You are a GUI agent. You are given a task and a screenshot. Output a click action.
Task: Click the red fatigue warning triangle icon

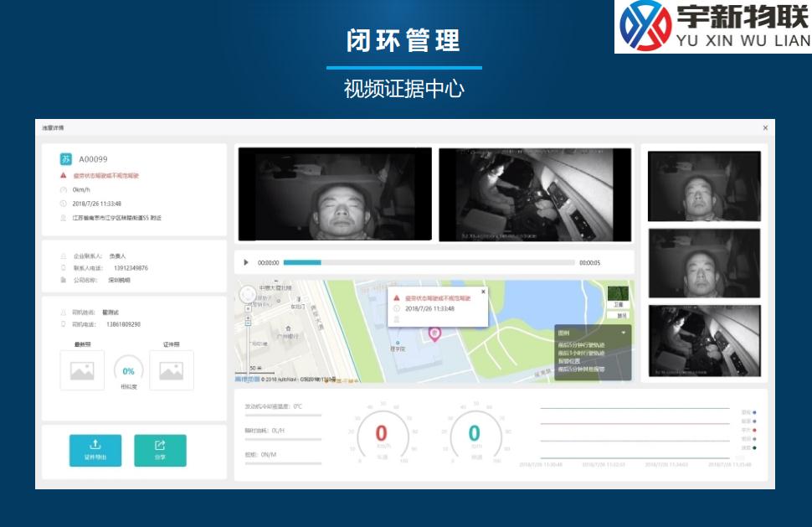[x=64, y=176]
